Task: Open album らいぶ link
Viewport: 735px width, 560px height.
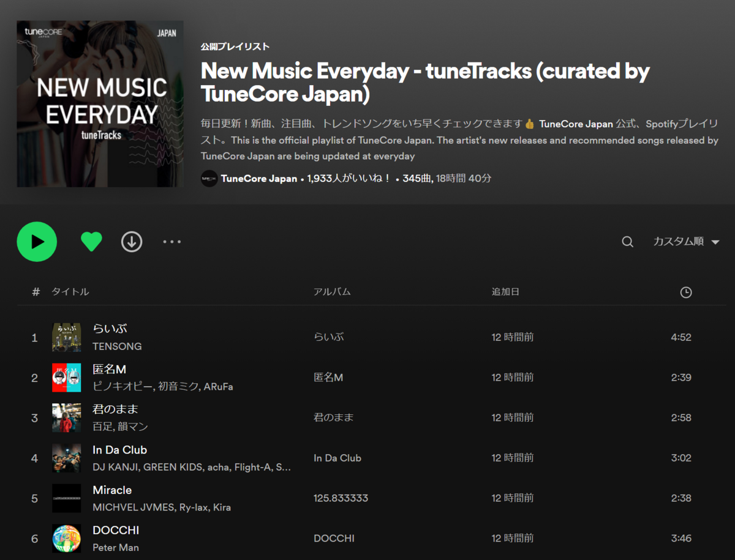Action: click(328, 337)
